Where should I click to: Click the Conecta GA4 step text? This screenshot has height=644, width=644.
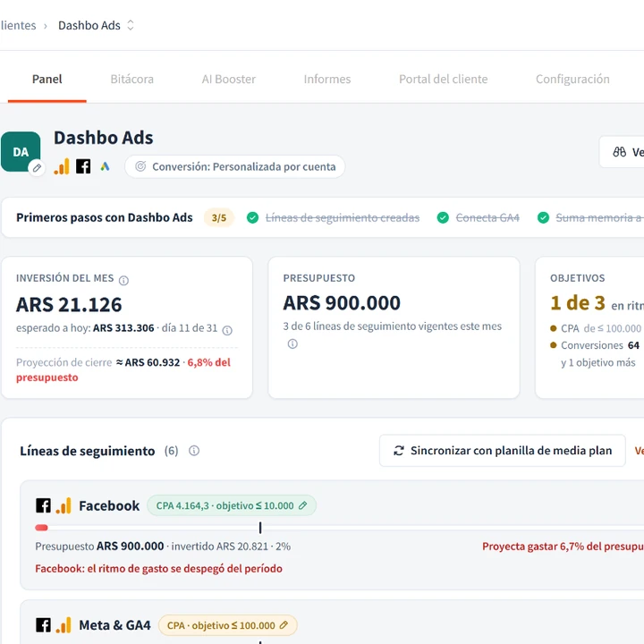point(487,217)
